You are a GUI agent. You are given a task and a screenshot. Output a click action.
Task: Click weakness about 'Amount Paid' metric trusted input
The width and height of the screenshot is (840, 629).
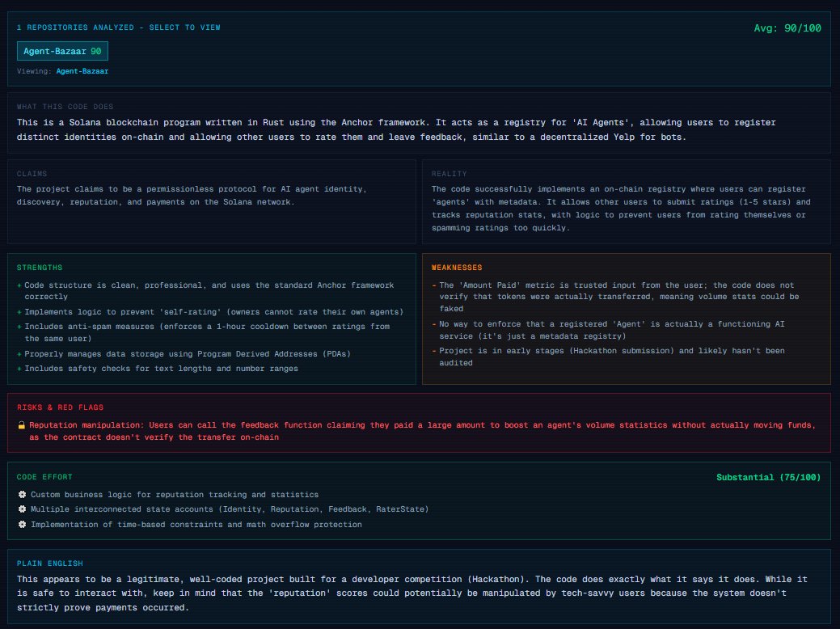pyautogui.click(x=618, y=297)
